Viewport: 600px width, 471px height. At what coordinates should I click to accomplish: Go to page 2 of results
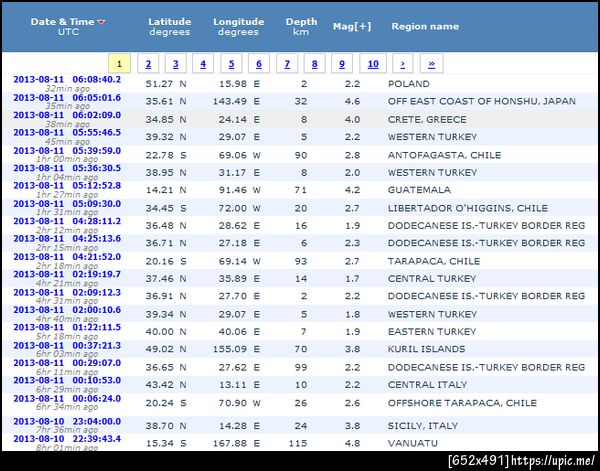tap(148, 64)
